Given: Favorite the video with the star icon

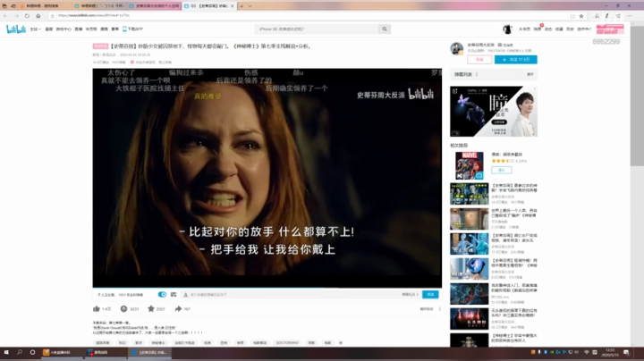Looking at the screenshot, I should [x=151, y=308].
